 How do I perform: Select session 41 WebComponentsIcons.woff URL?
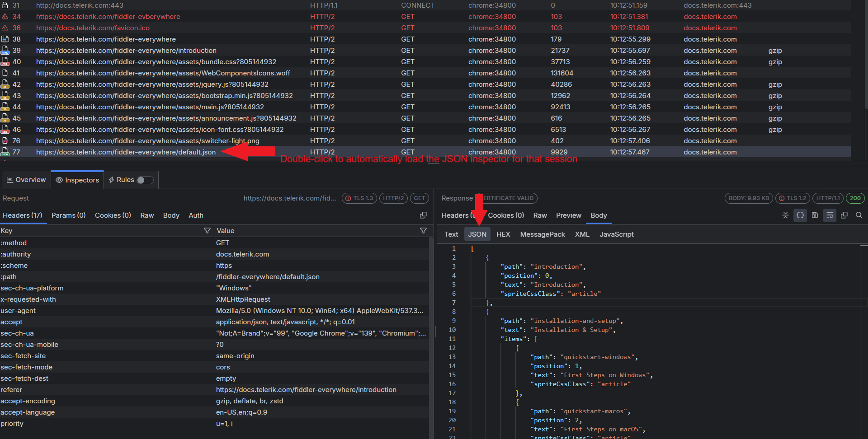163,73
